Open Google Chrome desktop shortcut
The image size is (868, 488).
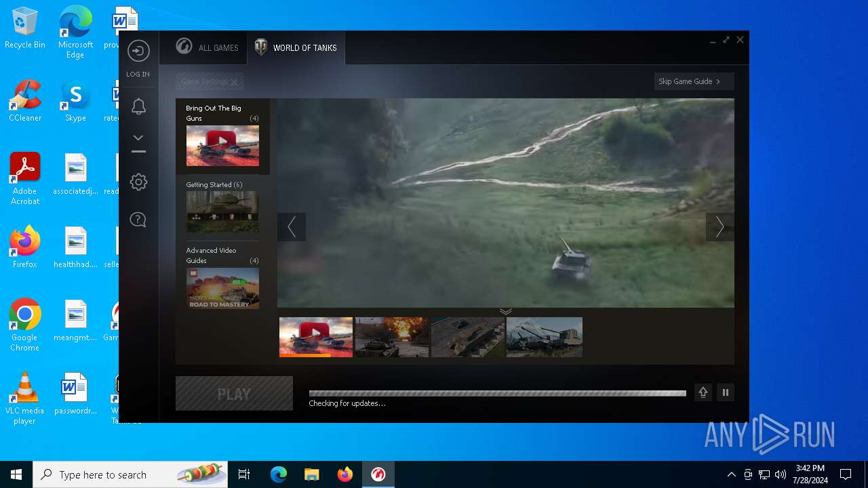tap(25, 325)
